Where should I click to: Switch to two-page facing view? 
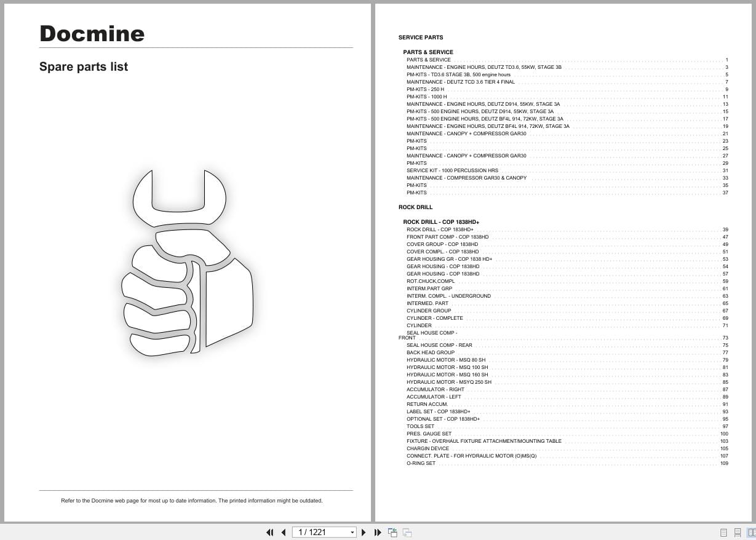[751, 533]
